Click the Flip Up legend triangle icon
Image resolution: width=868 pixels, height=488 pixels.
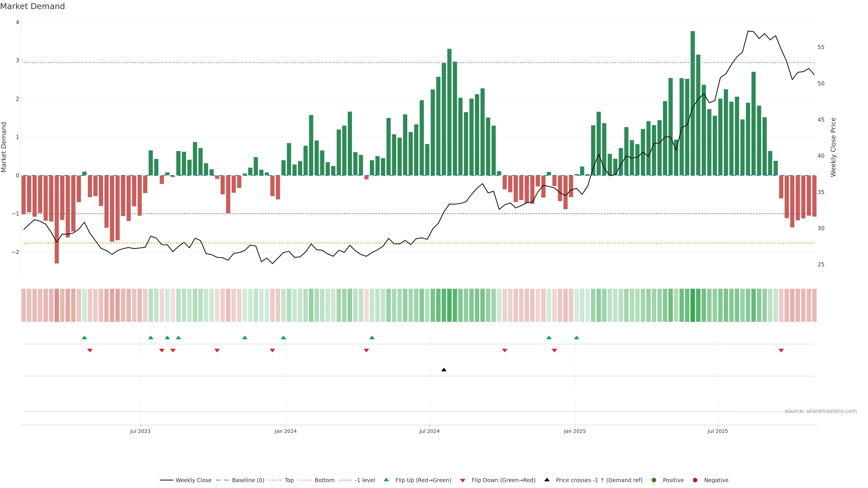tap(386, 480)
